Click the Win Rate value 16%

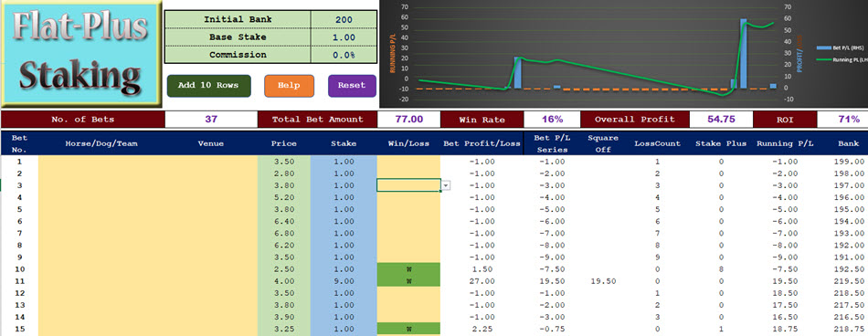coord(551,119)
